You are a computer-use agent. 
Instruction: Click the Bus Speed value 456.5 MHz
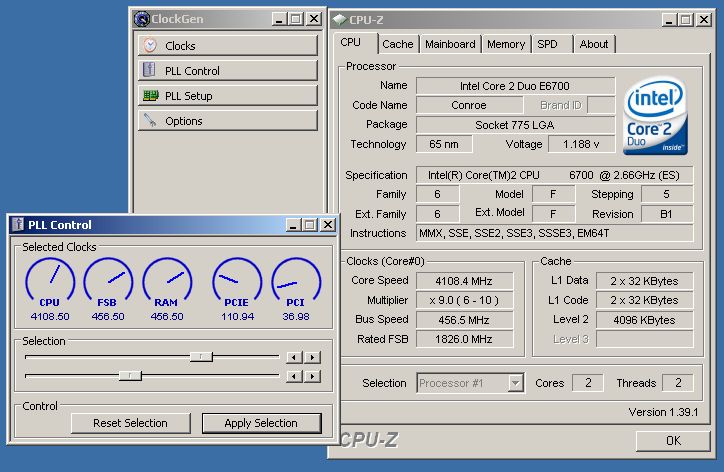click(x=465, y=320)
